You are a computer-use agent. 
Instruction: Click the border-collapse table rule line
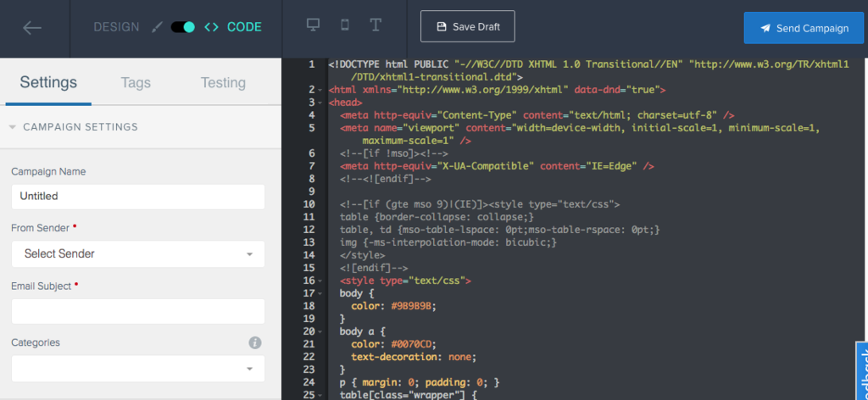click(437, 217)
